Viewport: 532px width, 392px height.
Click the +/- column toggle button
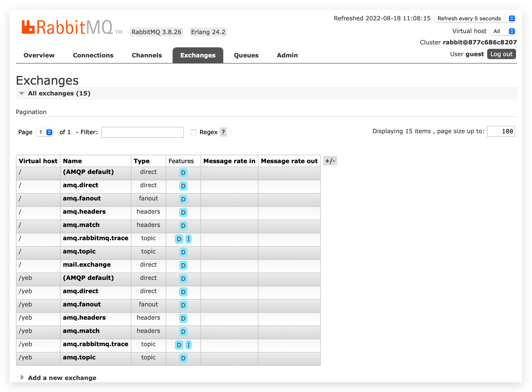click(x=330, y=161)
